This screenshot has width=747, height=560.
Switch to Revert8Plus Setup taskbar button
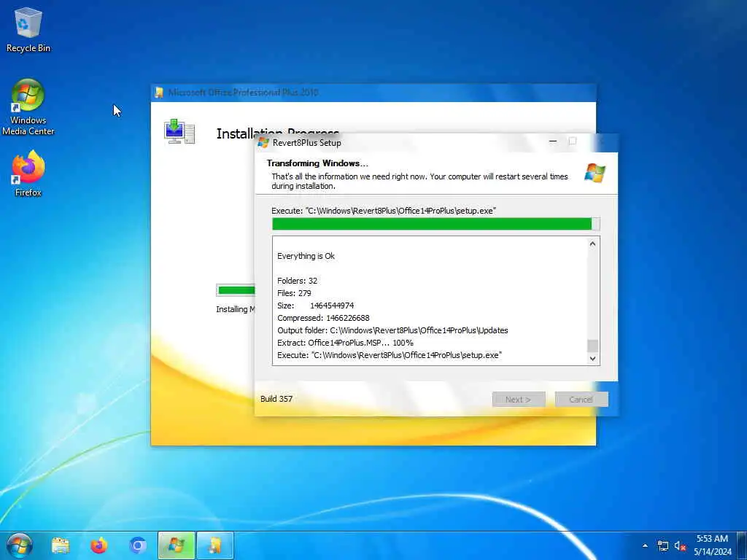click(177, 545)
